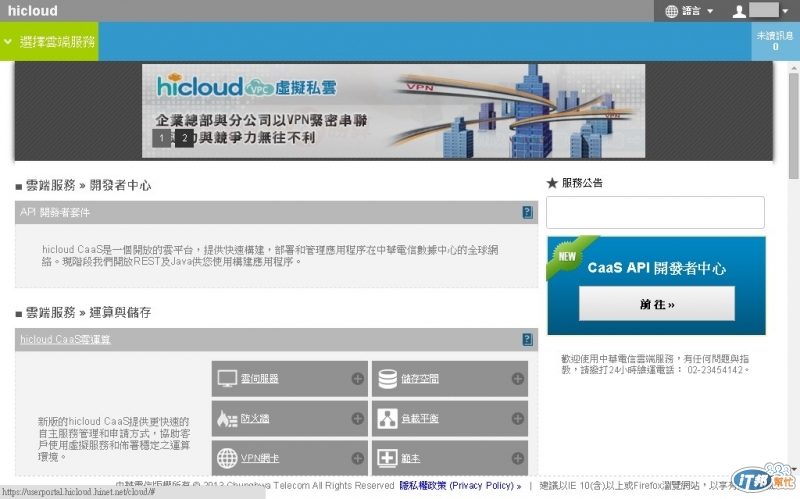Open the VPN網卡 link
The height and width of the screenshot is (499, 800).
[x=260, y=458]
